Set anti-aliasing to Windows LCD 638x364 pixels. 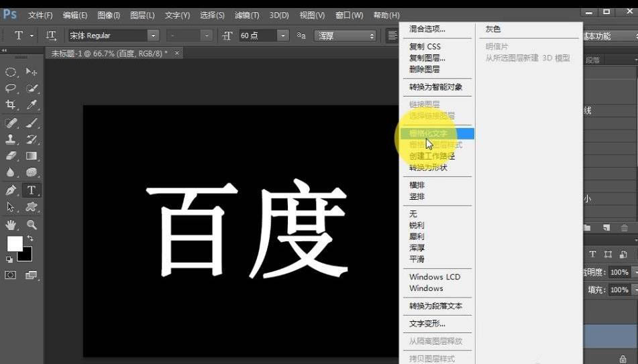[x=435, y=277]
